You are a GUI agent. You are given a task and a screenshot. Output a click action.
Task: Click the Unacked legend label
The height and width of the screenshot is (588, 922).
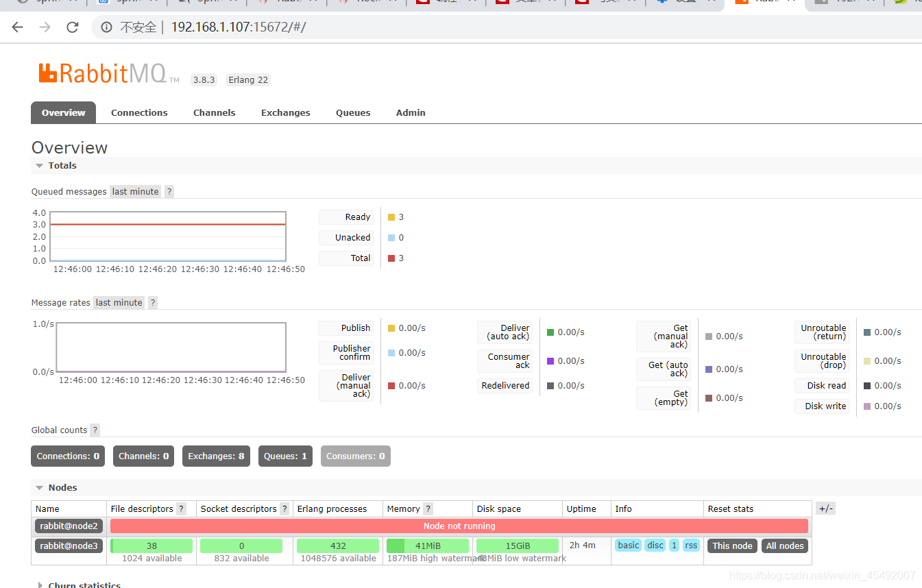point(346,238)
